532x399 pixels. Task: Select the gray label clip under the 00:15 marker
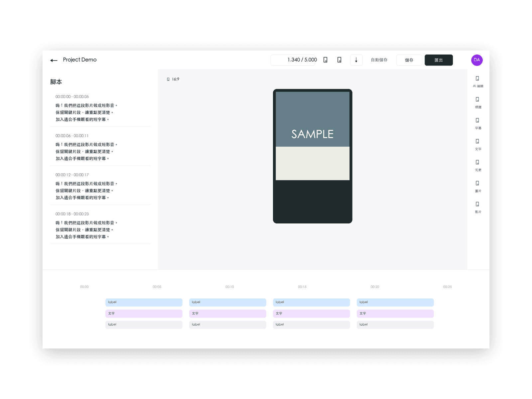312,325
